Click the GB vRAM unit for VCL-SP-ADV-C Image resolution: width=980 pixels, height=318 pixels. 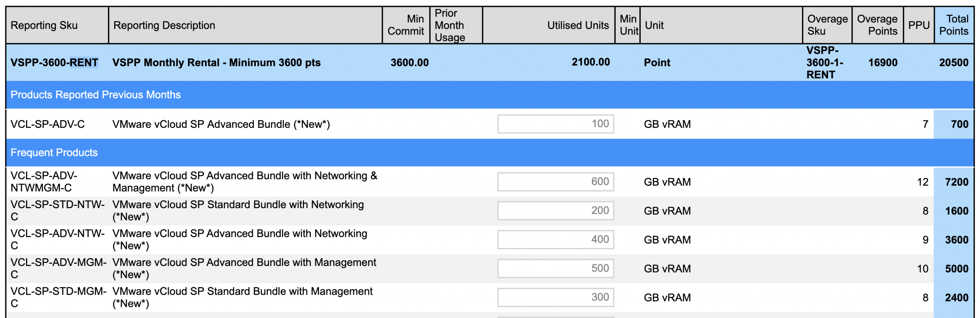[667, 124]
